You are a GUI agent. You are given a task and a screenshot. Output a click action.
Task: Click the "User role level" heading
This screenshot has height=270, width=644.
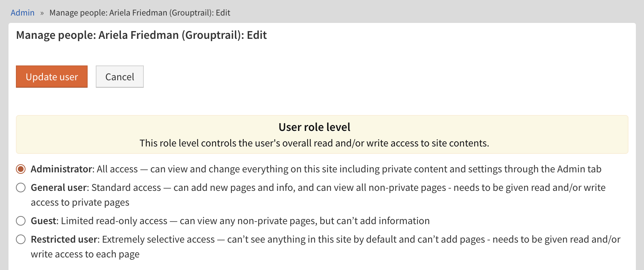point(314,127)
